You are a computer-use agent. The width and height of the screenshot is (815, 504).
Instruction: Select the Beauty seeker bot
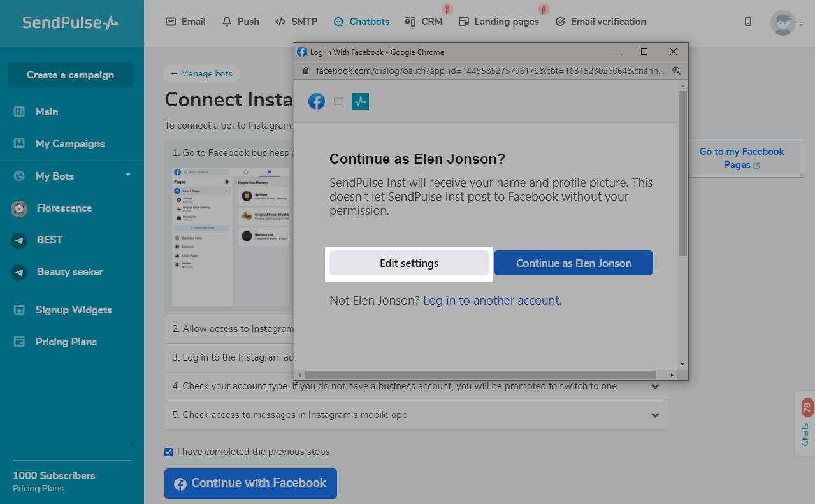(70, 271)
